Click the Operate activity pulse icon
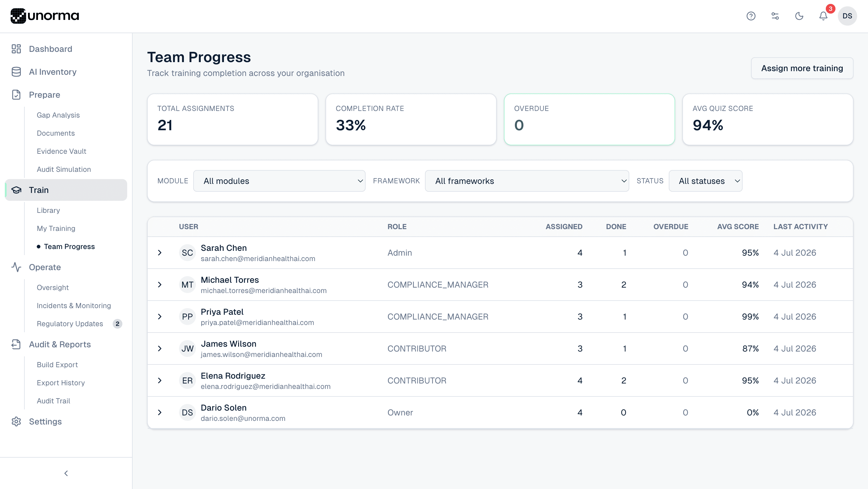Screen dimensions: 868x489 point(16,267)
